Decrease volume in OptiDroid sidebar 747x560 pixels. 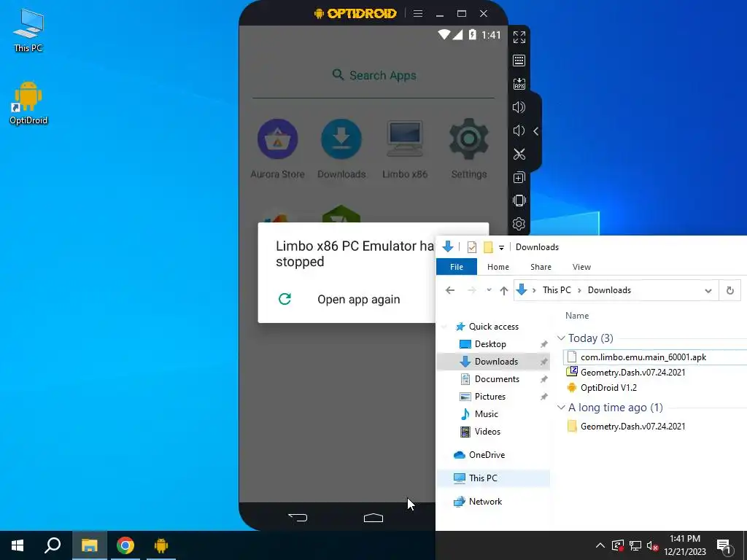click(x=519, y=131)
